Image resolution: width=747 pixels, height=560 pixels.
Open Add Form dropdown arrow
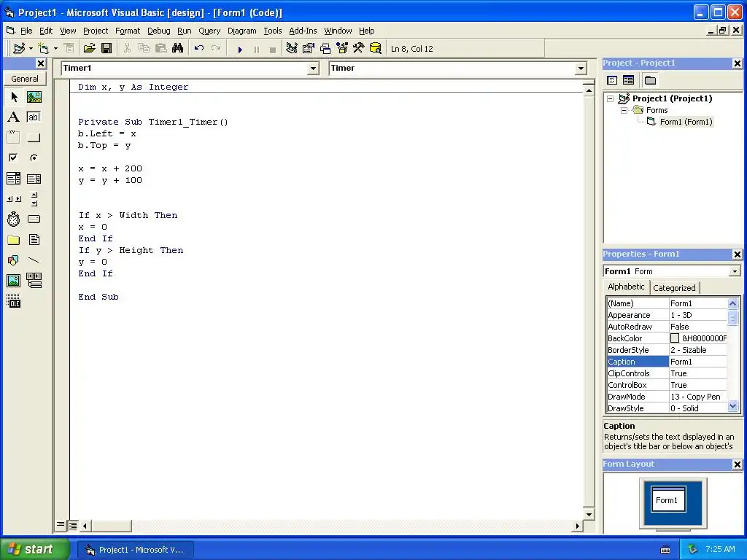coord(55,49)
